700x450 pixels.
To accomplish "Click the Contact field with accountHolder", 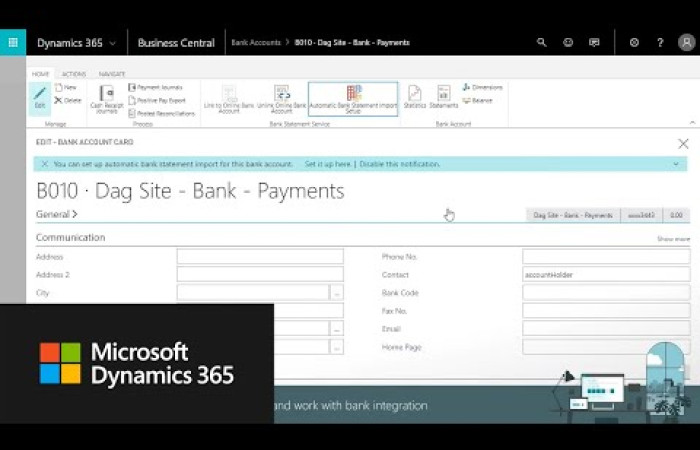I will point(606,275).
